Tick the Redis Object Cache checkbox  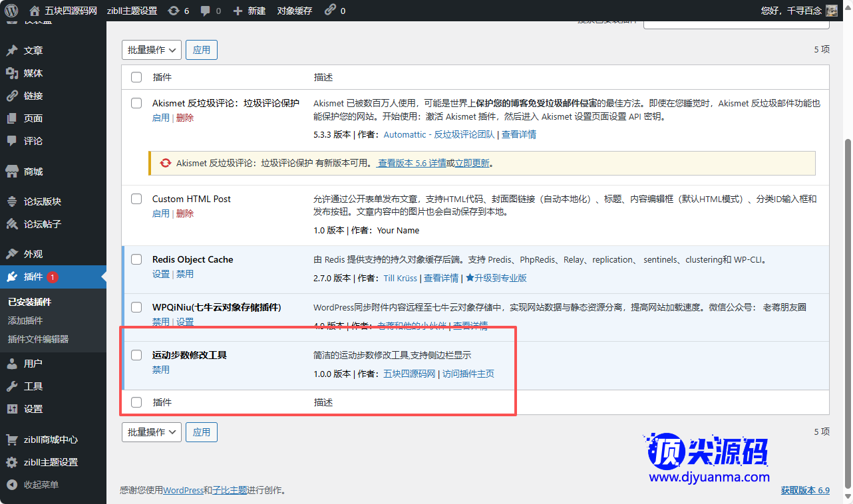(136, 259)
